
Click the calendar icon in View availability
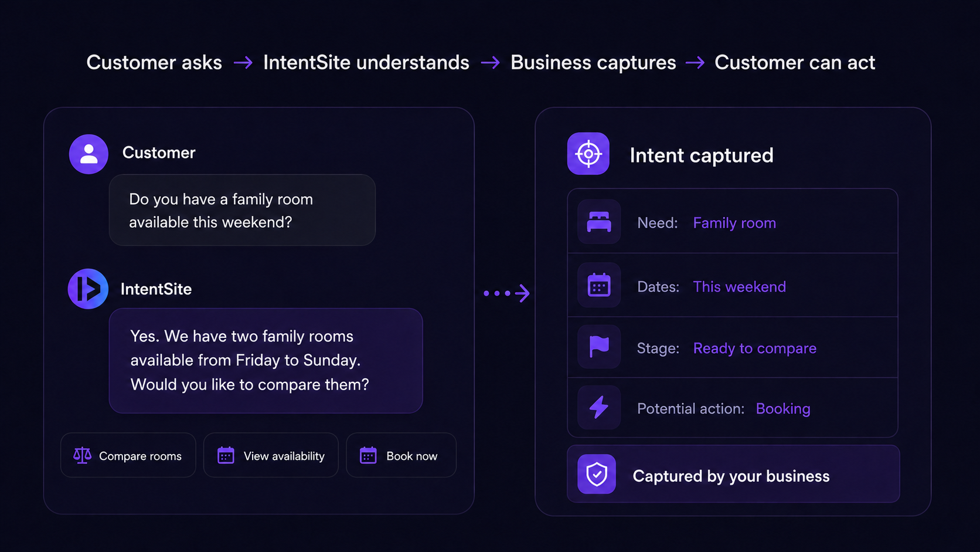(226, 455)
